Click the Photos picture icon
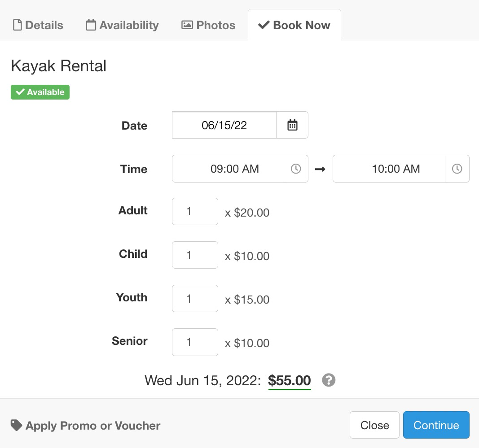Screen dimensions: 479x448 (187, 25)
